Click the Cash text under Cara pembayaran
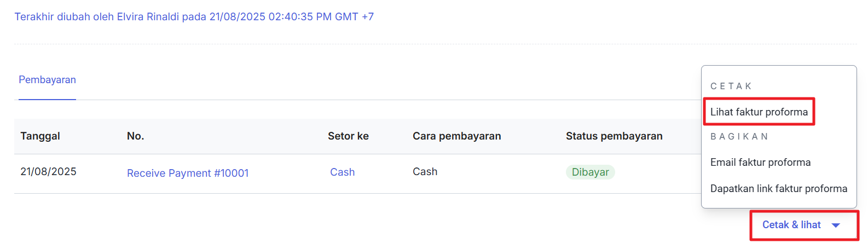The height and width of the screenshot is (249, 868). click(425, 172)
